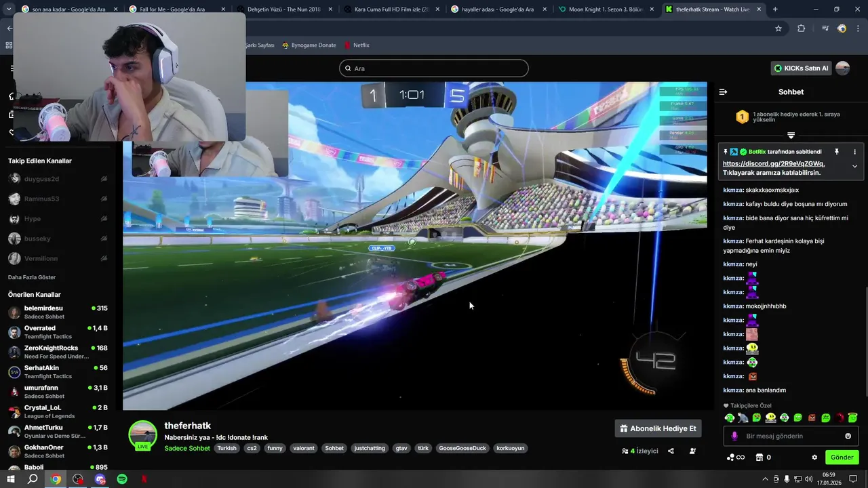868x488 pixels.
Task: Select the cs2 tag
Action: pos(252,448)
